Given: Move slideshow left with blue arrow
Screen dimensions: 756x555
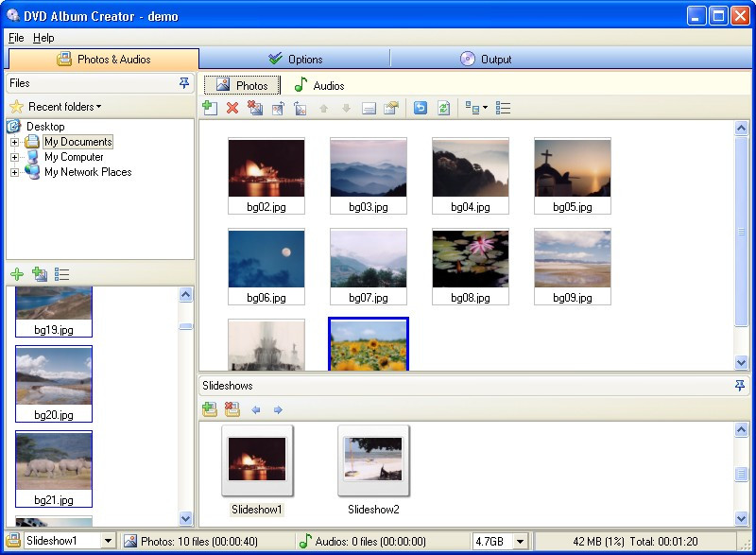Looking at the screenshot, I should click(255, 409).
